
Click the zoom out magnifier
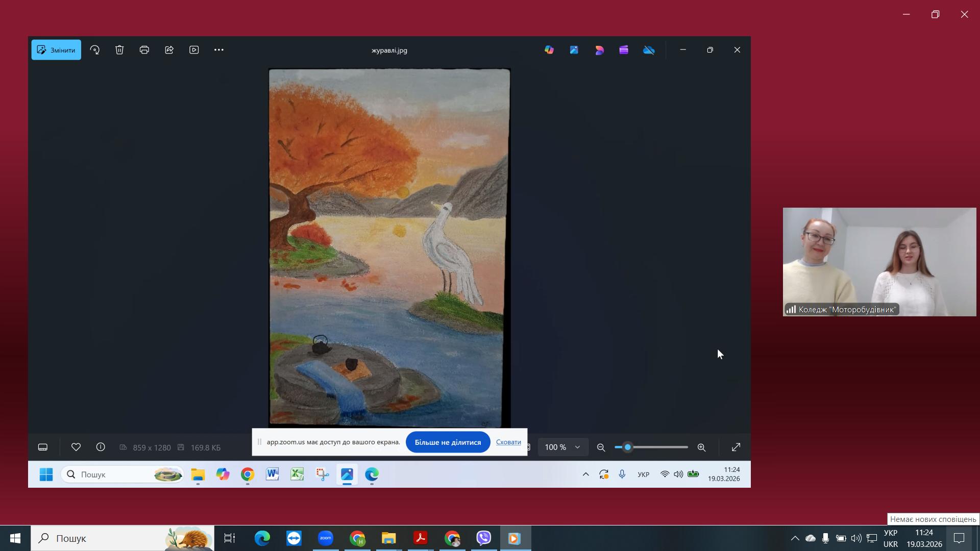(x=601, y=447)
